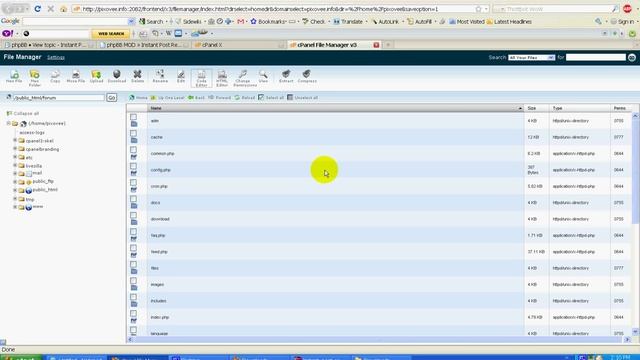This screenshot has width=640, height=360.
Task: Click the Move File toolbar icon
Action: point(76,76)
